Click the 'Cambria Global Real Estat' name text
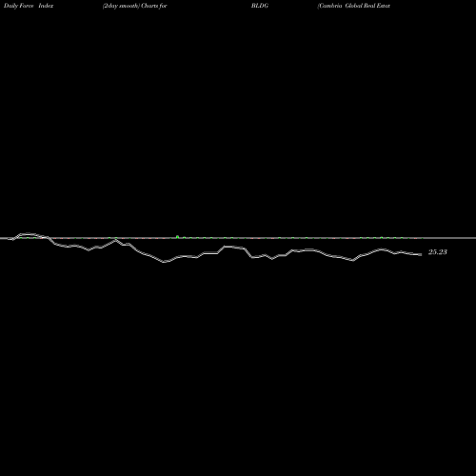The image size is (476, 476). (x=354, y=6)
